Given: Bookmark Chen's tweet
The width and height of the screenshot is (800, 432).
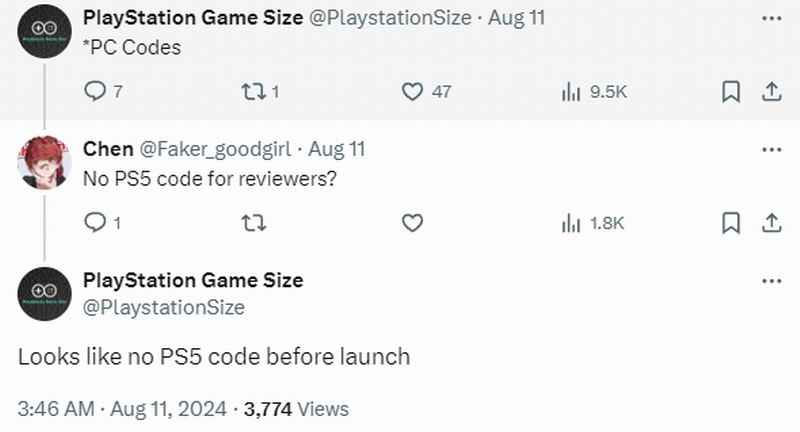Looking at the screenshot, I should click(x=731, y=223).
